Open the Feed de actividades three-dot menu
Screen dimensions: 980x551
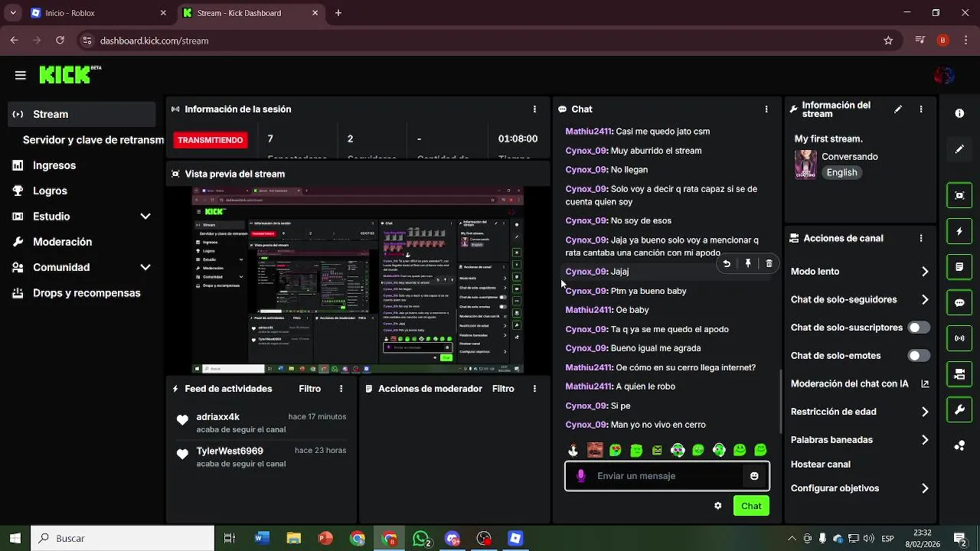[x=341, y=389]
